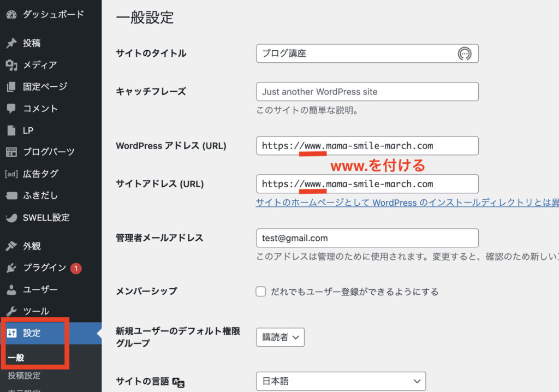559x392 pixels.
Task: Click the Plugins plug icon
Action: coord(11,268)
